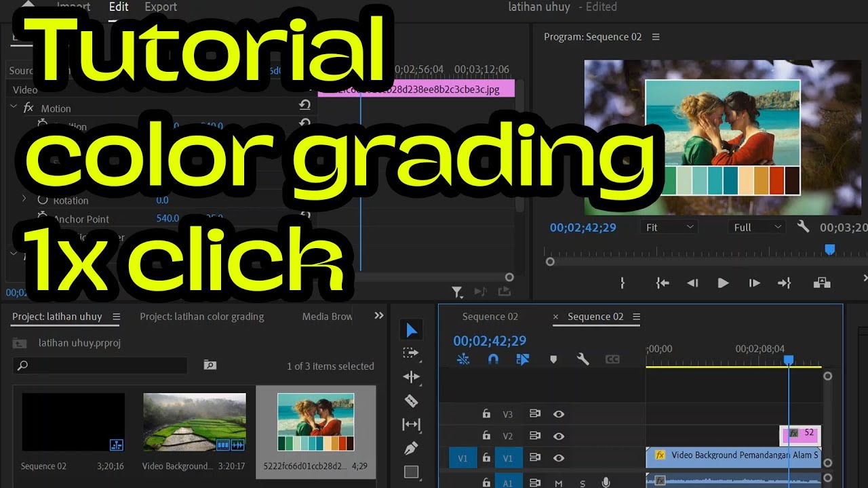Play the Program monitor sequence

click(723, 283)
